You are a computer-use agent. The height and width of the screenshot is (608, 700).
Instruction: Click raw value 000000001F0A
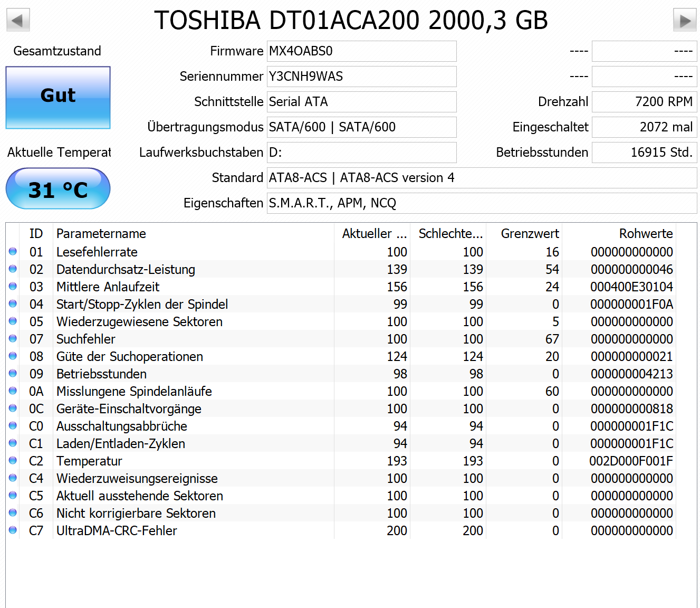click(631, 304)
